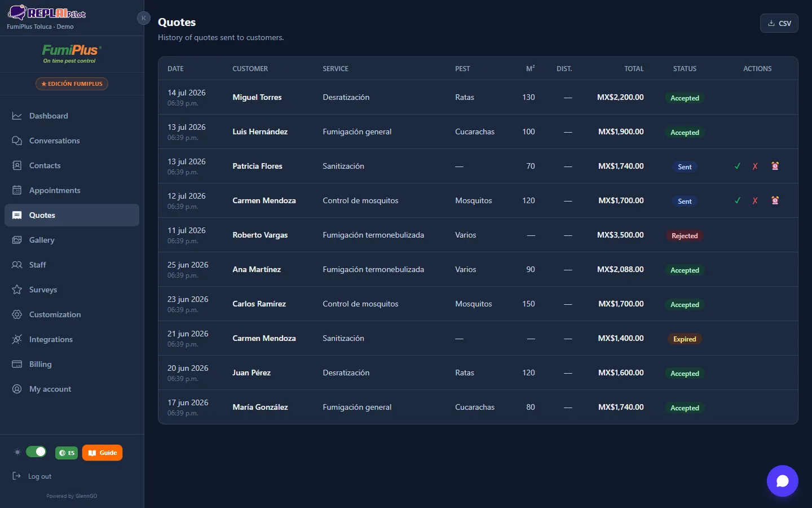Sort by the Total column header
The width and height of the screenshot is (812, 508).
click(634, 69)
